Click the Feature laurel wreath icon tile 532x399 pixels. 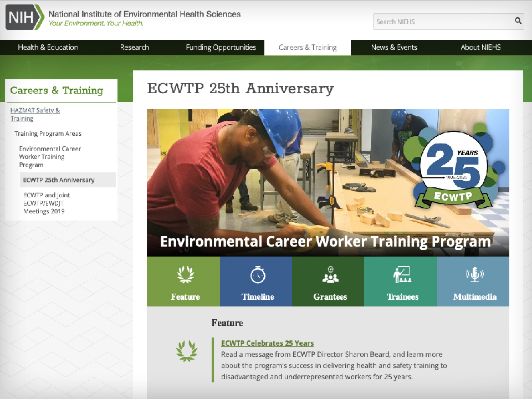coord(183,282)
